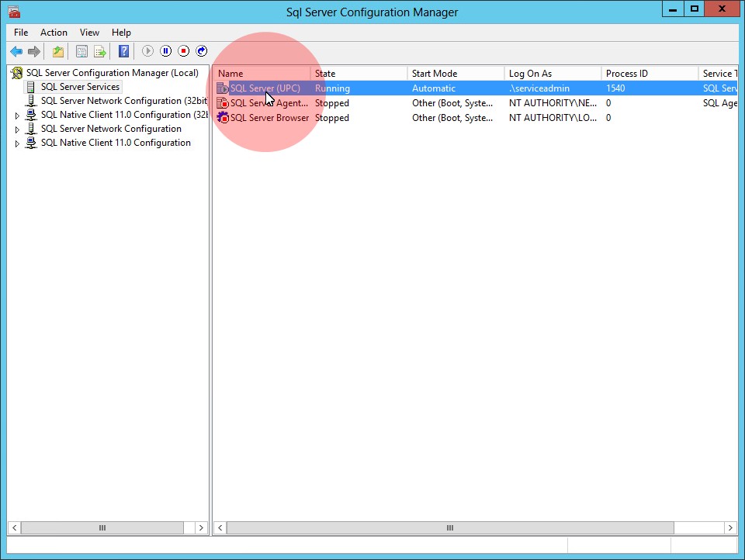This screenshot has width=745, height=560.
Task: Select the SQL Server Agent service
Action: [269, 103]
